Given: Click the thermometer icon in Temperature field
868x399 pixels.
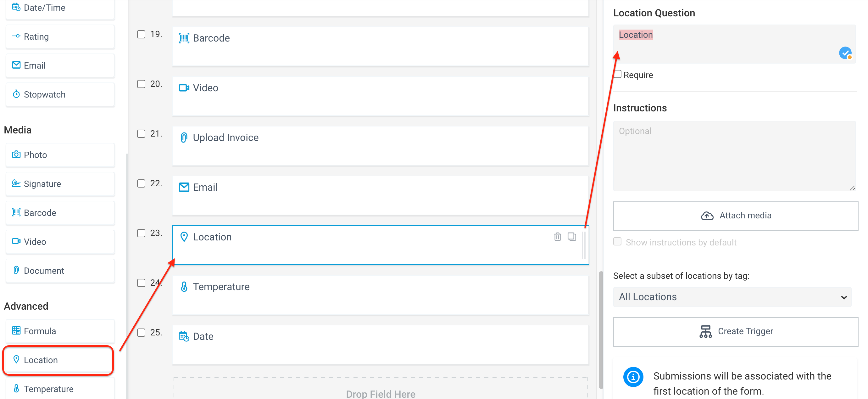Looking at the screenshot, I should pyautogui.click(x=184, y=287).
